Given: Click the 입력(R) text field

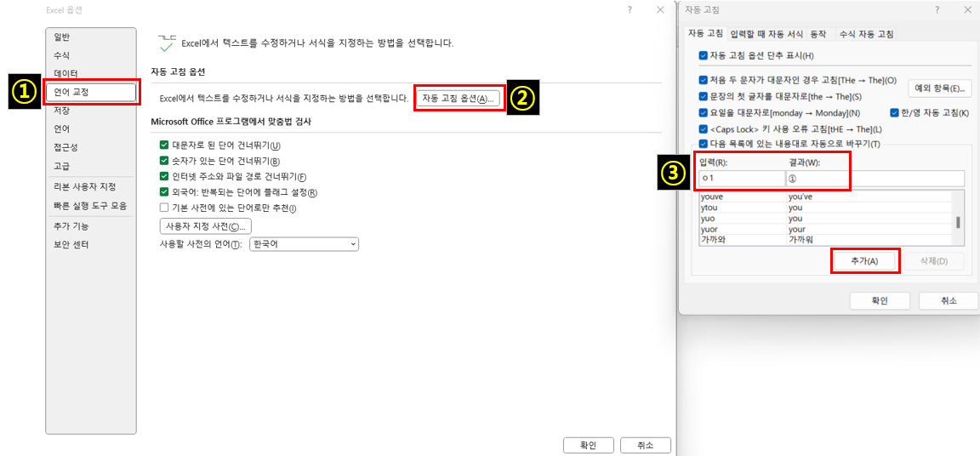Looking at the screenshot, I should click(x=742, y=179).
